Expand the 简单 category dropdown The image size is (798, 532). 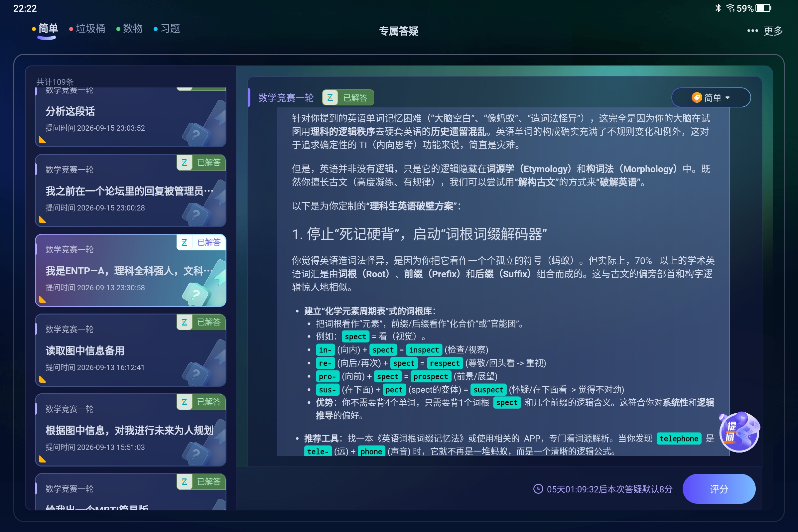pyautogui.click(x=711, y=98)
